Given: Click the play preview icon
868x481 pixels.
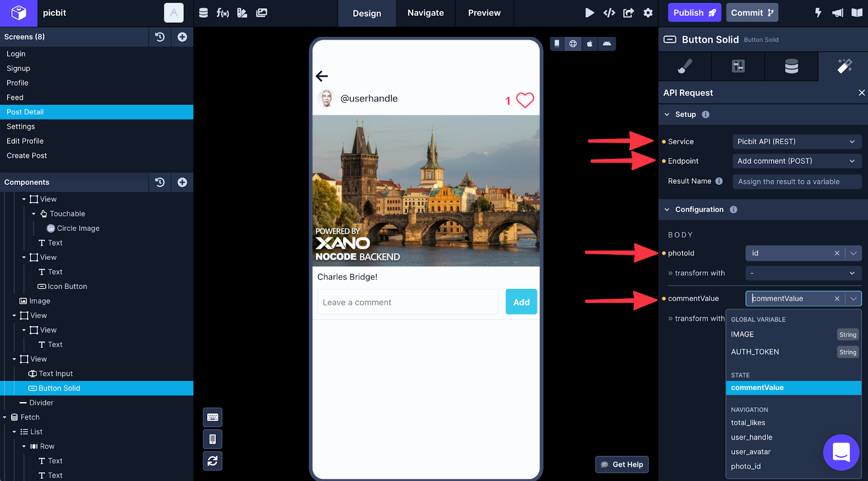Looking at the screenshot, I should coord(589,13).
